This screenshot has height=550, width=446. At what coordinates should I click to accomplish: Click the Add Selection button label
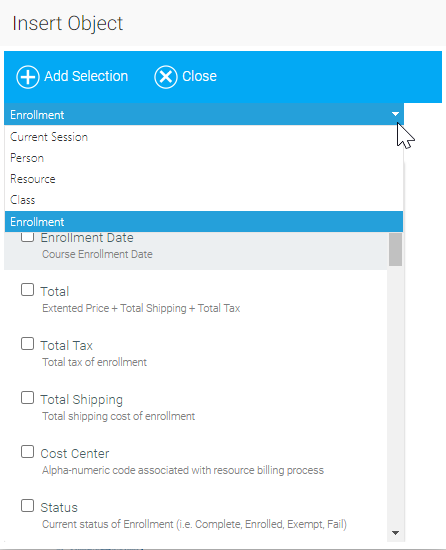point(86,76)
